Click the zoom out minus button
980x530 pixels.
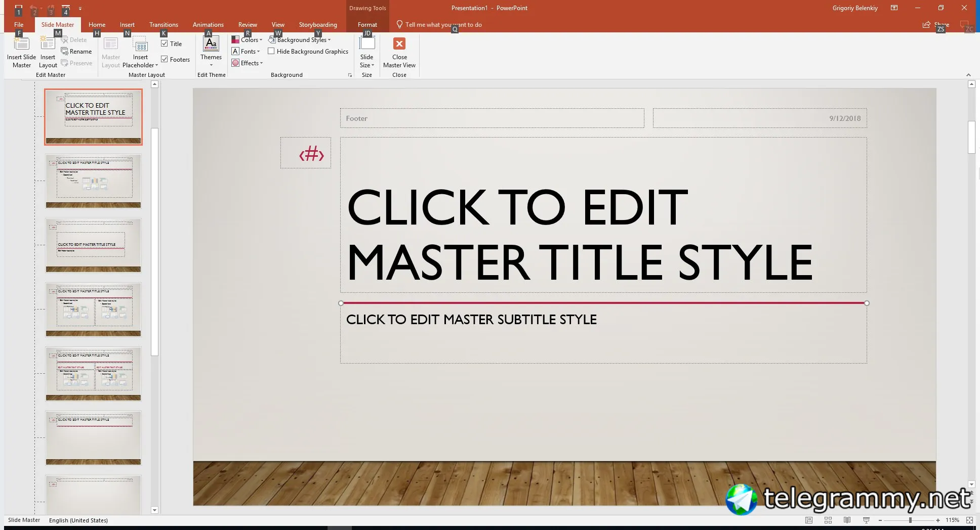click(x=880, y=520)
